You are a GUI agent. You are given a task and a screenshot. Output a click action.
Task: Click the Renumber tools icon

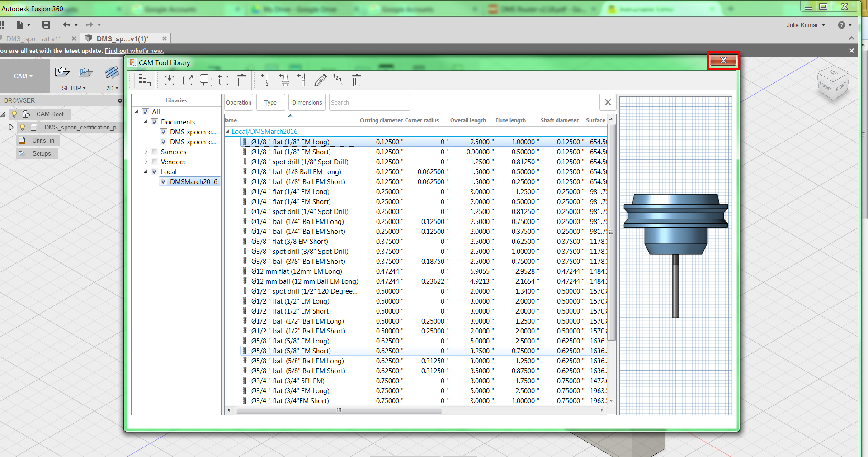(x=338, y=80)
